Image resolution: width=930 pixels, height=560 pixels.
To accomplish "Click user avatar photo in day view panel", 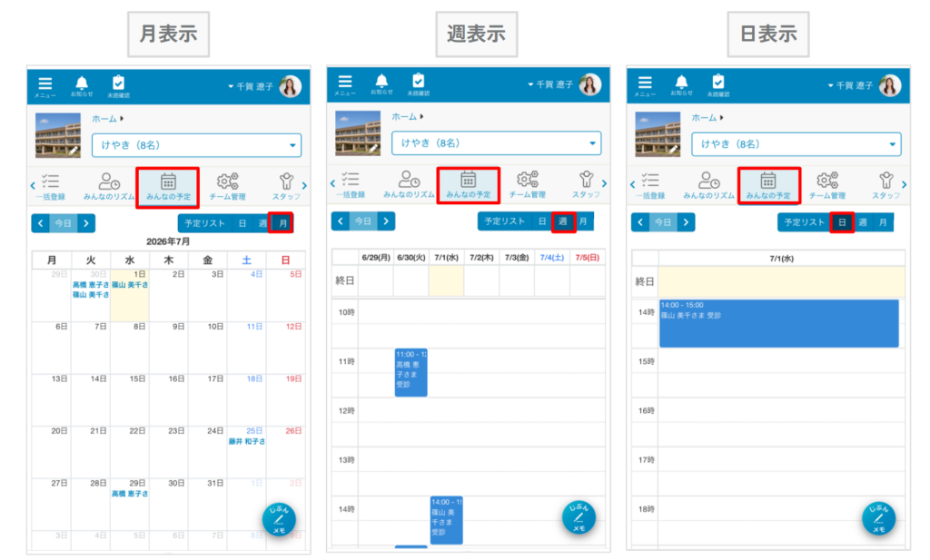I will pos(890,85).
